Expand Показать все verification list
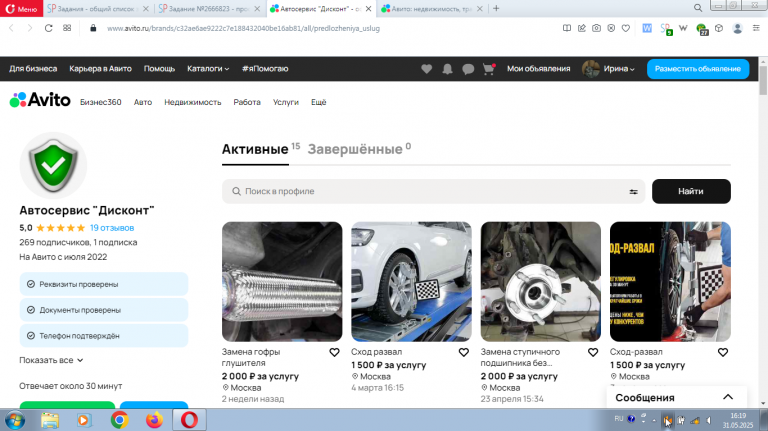The height and width of the screenshot is (431, 768). pyautogui.click(x=51, y=360)
